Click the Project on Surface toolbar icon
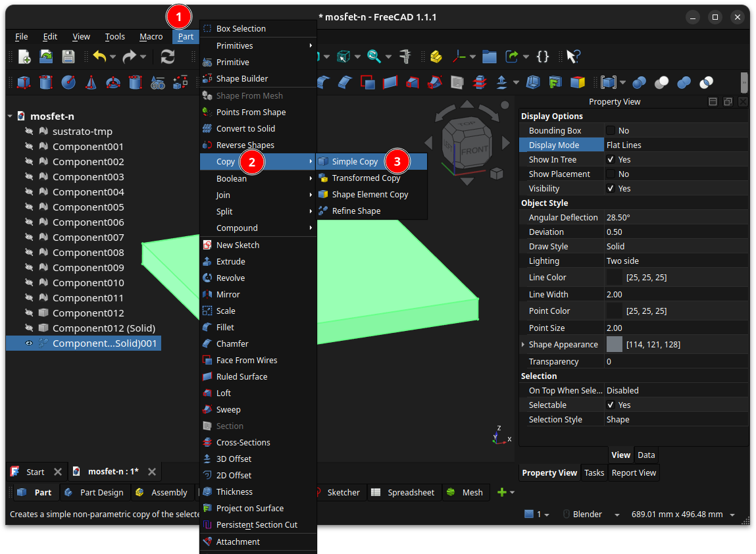Viewport: 756px width, 554px height. tap(555, 82)
